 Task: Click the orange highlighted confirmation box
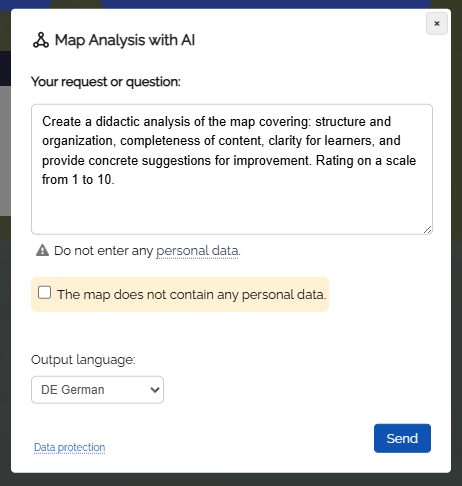coord(180,294)
